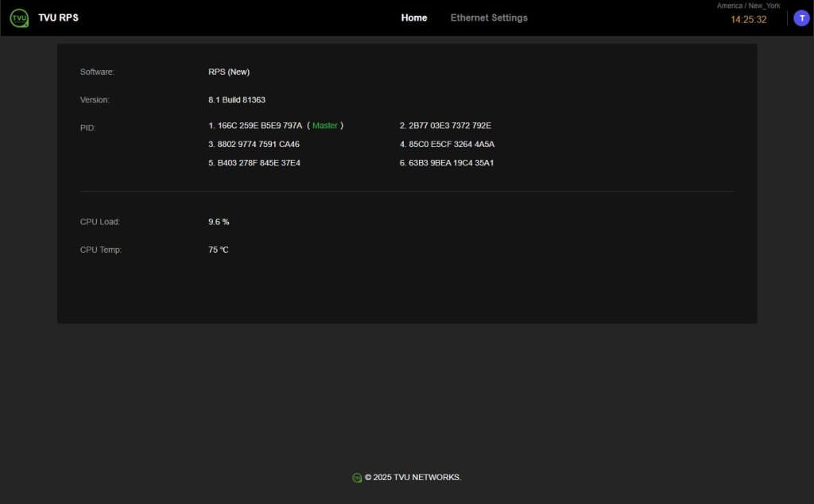Click the CPU Temp value 75 °C

[x=218, y=250]
